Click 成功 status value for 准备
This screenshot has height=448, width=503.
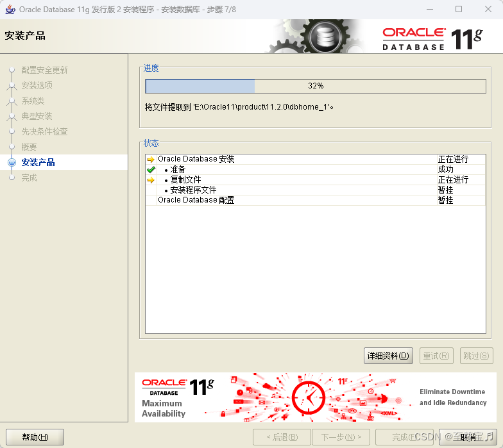point(445,169)
